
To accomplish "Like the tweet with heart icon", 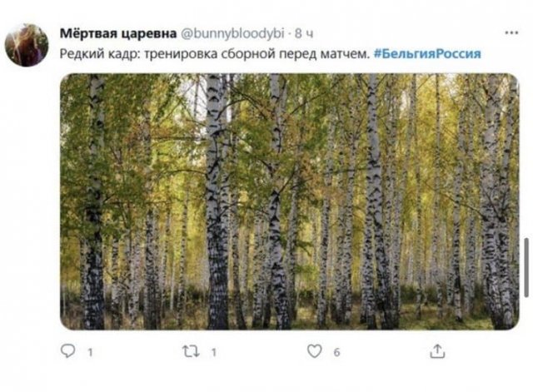I will 314,351.
